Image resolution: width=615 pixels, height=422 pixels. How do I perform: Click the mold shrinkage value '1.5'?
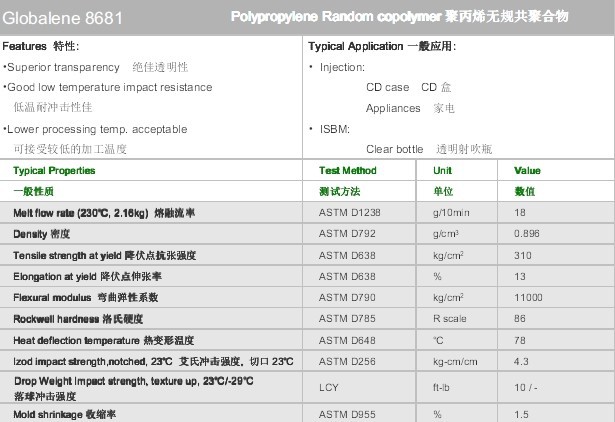[x=521, y=414]
